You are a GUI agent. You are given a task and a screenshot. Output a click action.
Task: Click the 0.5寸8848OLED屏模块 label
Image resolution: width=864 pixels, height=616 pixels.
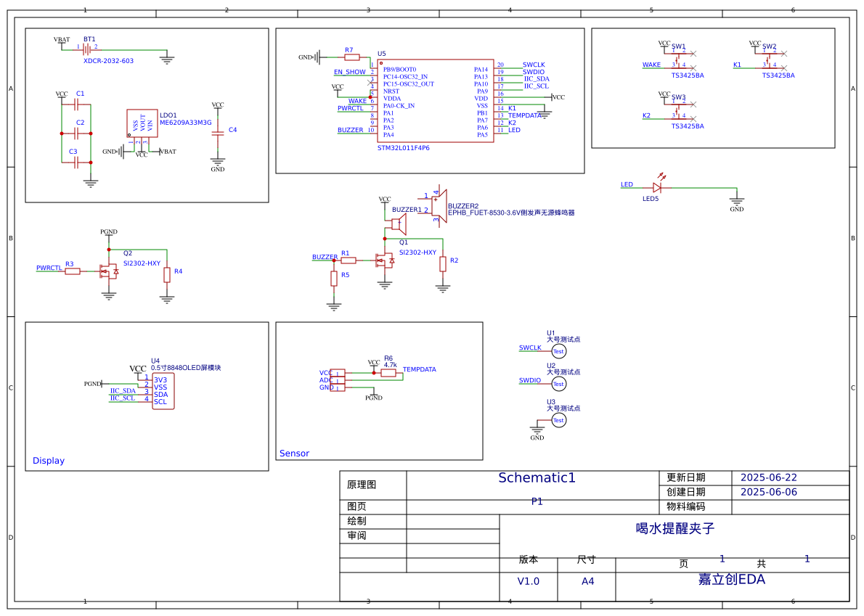point(186,368)
